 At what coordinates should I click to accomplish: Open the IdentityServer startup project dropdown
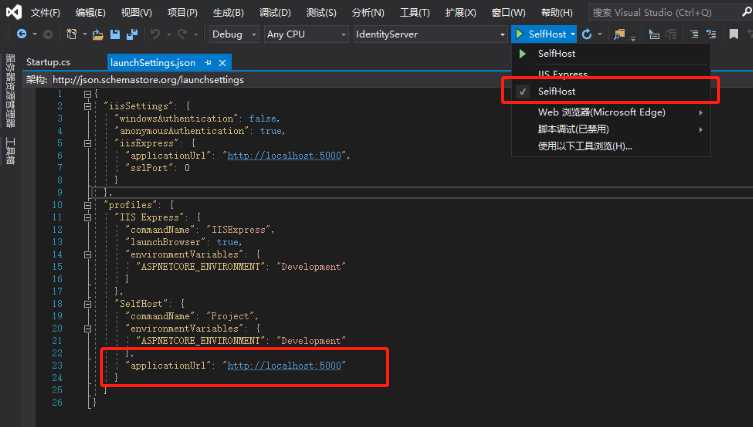(430, 35)
